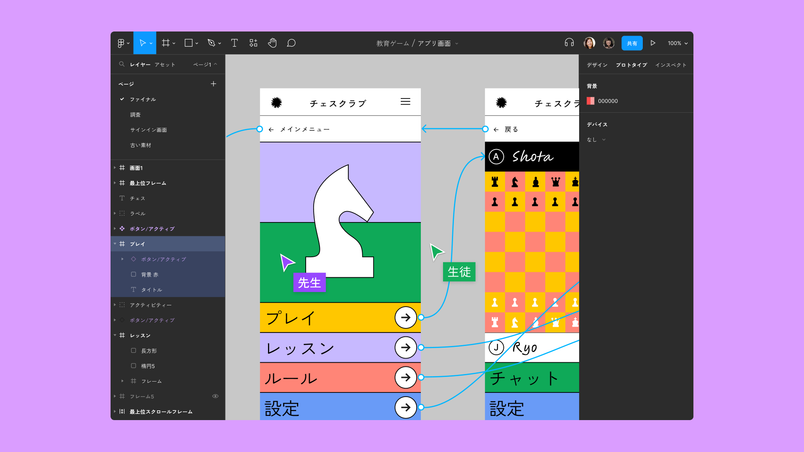Expand the 最上位フレーム layer

tap(115, 183)
